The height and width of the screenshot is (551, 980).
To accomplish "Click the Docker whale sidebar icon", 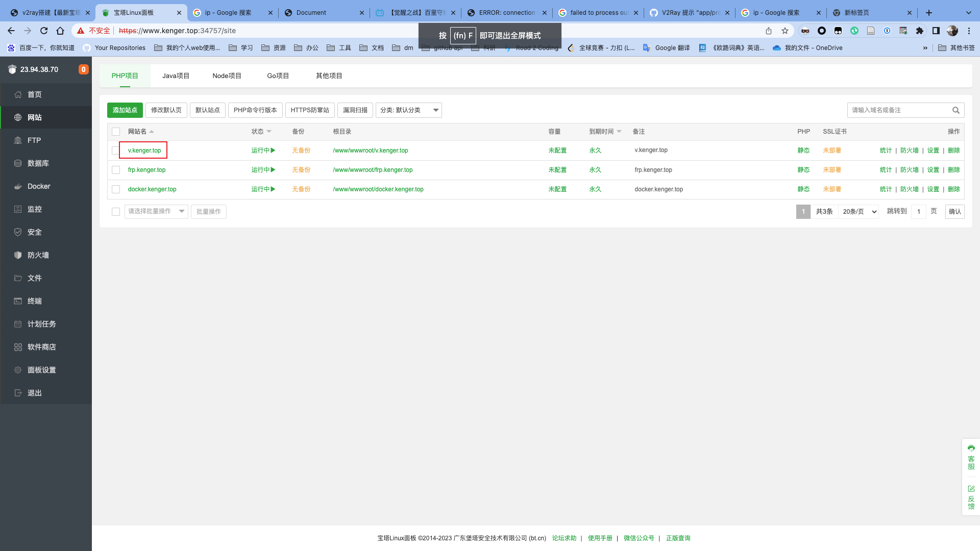I will 18,186.
